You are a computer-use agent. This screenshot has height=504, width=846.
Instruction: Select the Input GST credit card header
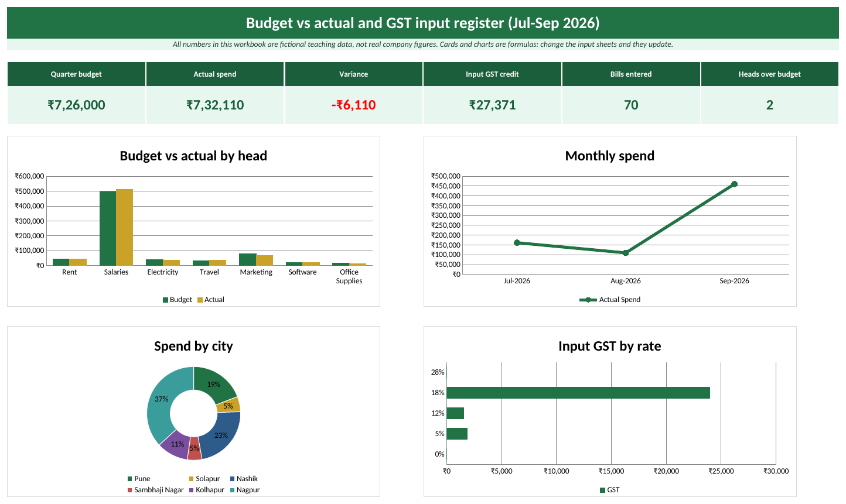pyautogui.click(x=492, y=74)
